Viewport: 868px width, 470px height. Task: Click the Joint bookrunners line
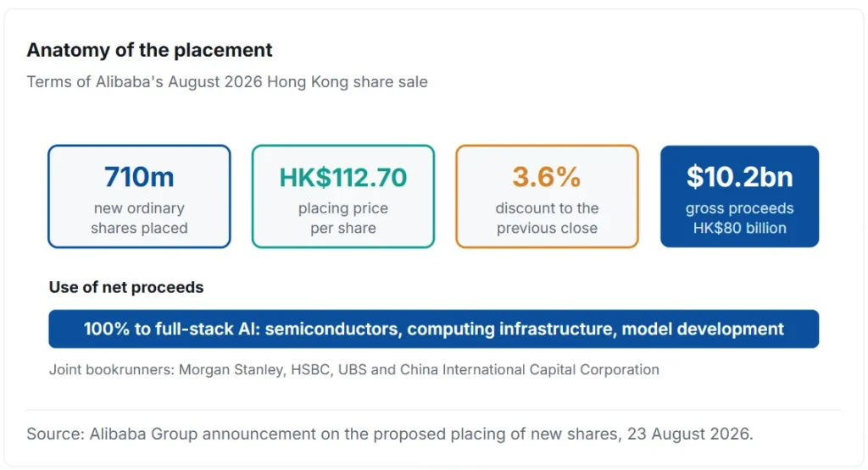(x=354, y=369)
